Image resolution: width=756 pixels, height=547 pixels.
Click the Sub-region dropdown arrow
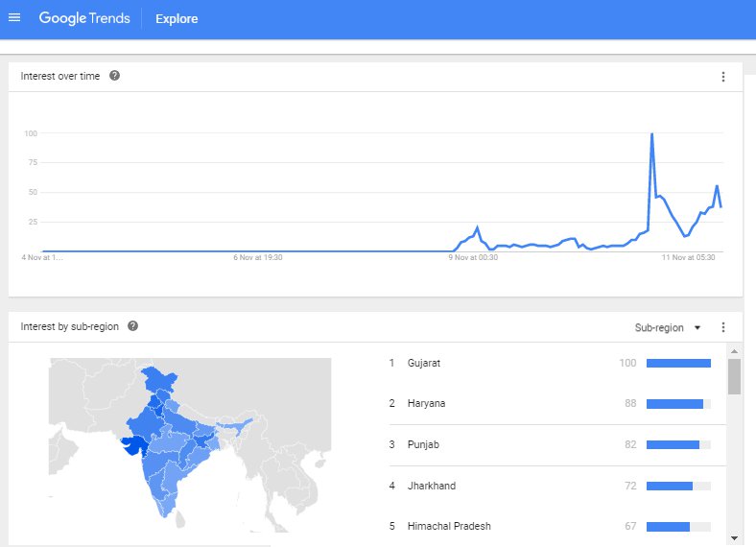click(697, 328)
